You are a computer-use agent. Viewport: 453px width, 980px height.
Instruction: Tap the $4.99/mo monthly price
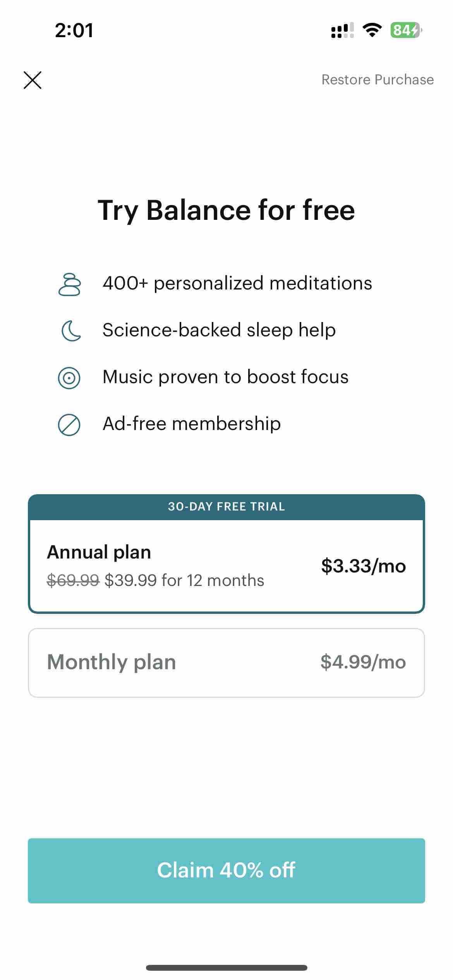(x=363, y=662)
